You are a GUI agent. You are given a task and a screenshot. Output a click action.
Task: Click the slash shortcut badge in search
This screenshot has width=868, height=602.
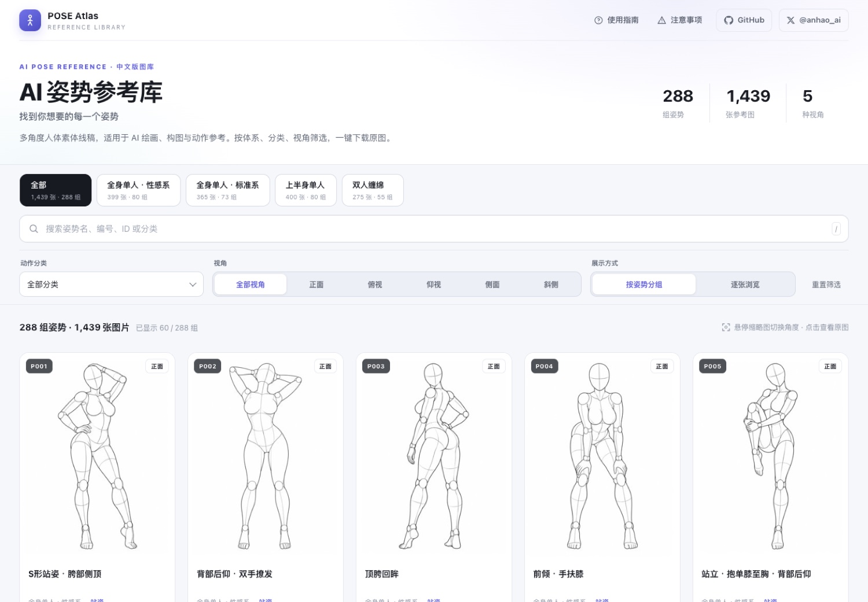point(836,229)
